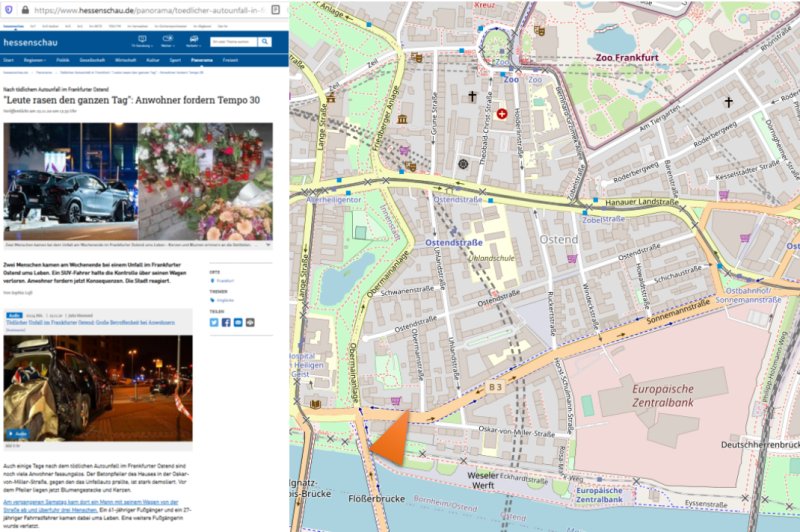
Task: Click the print article icon
Action: [250, 322]
